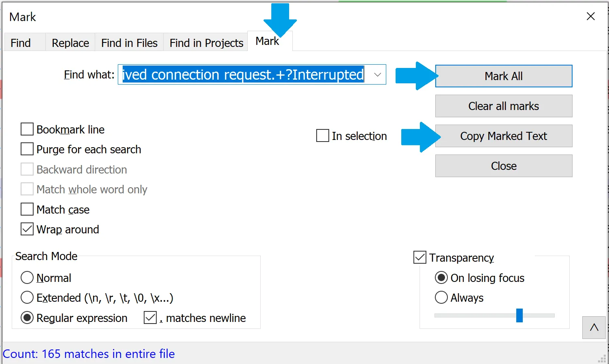Click Copy Marked Text button
Viewport: 609px width, 364px height.
(503, 136)
